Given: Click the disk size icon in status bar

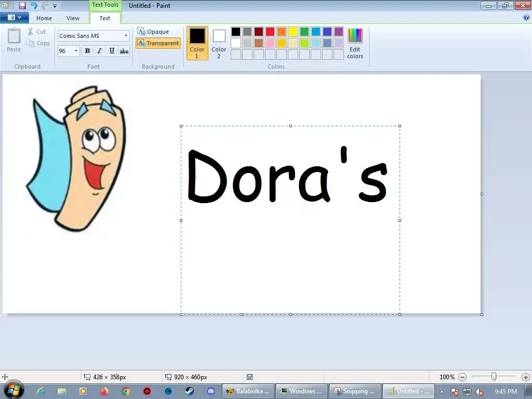Looking at the screenshot, I should point(249,377).
